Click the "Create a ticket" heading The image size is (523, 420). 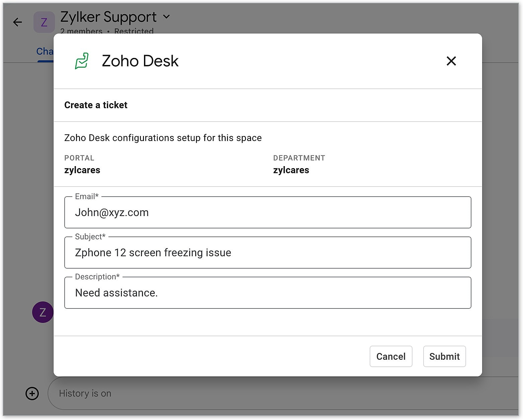pyautogui.click(x=96, y=105)
